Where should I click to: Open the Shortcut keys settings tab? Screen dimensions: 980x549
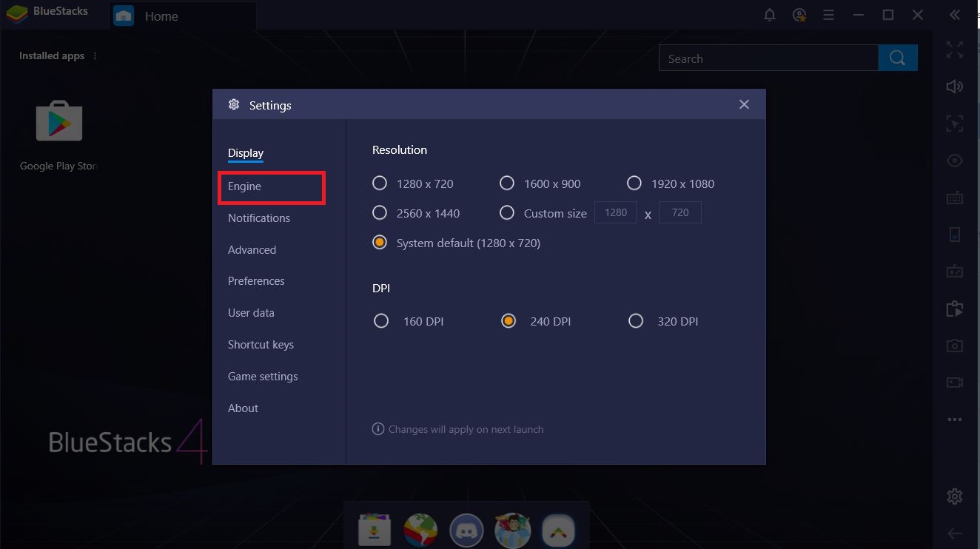click(x=261, y=345)
